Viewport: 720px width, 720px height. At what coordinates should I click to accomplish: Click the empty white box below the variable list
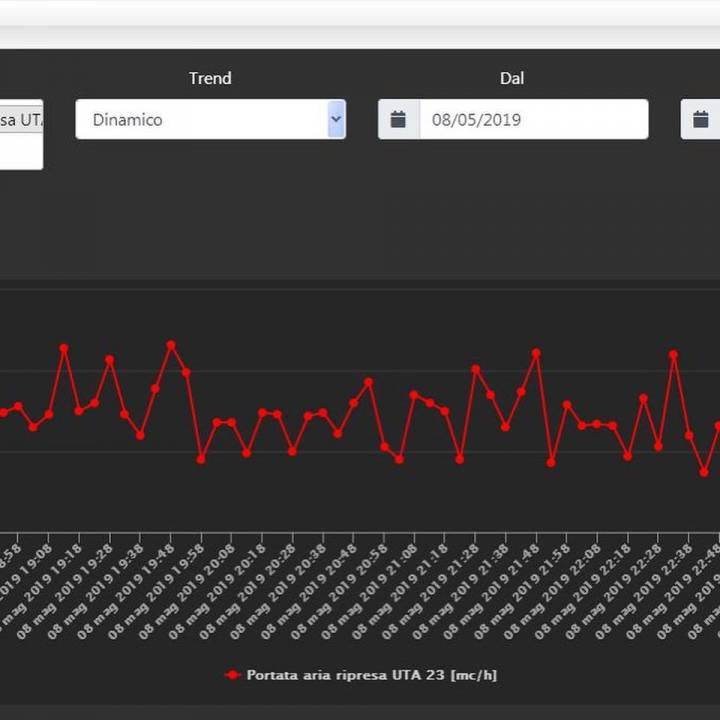21,152
